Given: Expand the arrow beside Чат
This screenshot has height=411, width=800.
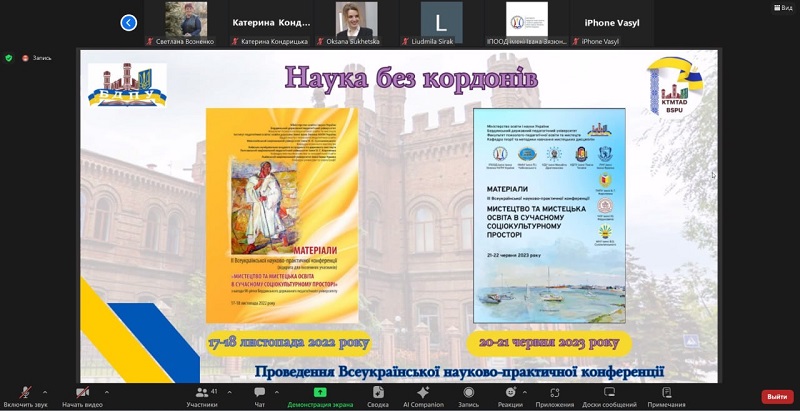Looking at the screenshot, I should coord(277,392).
